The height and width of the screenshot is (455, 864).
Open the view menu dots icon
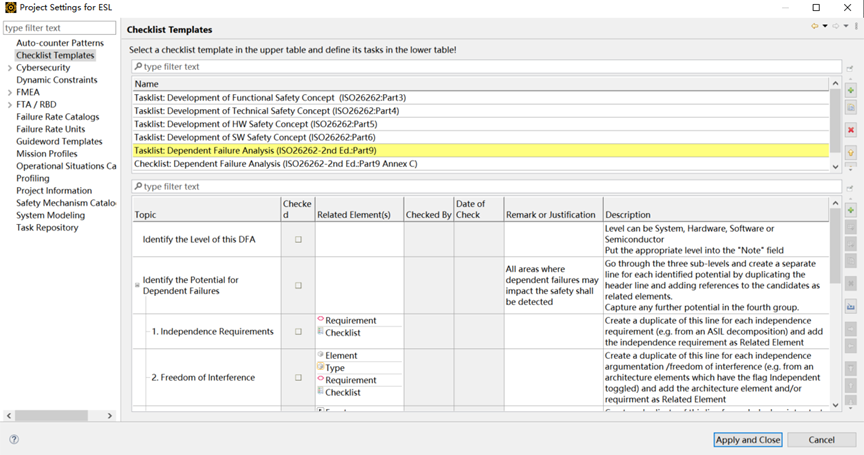[x=856, y=26]
